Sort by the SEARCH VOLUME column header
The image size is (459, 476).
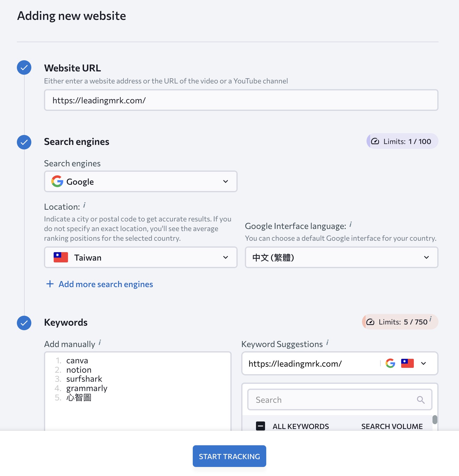[x=392, y=426]
